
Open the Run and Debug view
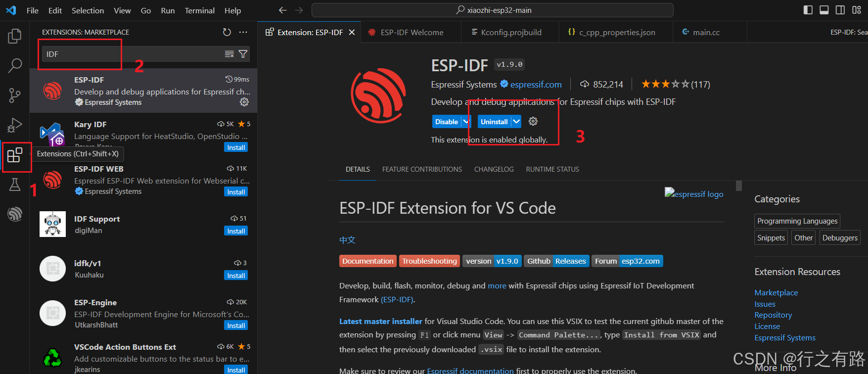(15, 125)
